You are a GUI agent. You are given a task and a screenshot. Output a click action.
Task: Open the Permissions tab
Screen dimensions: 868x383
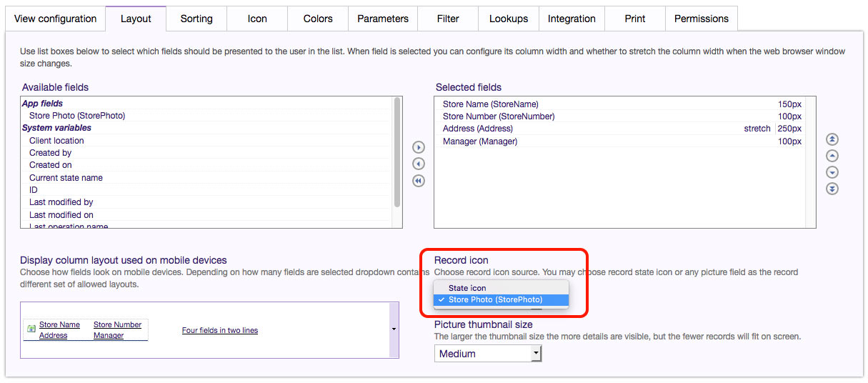pyautogui.click(x=701, y=19)
